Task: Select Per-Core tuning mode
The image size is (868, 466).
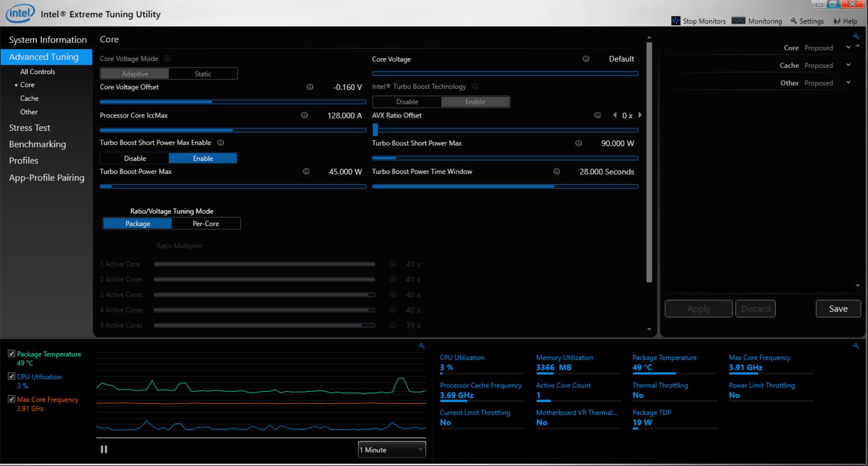Action: (x=206, y=223)
